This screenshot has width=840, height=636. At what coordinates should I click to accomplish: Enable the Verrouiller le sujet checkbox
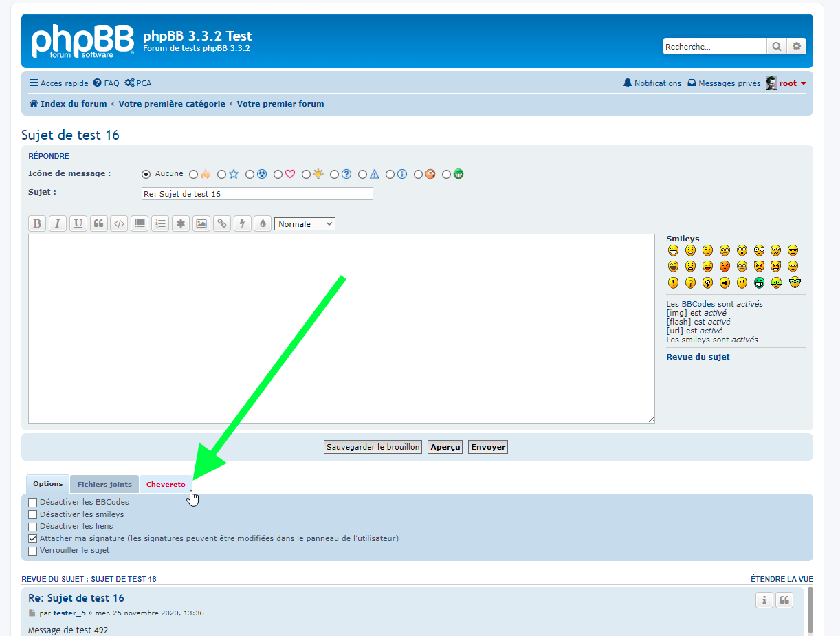coord(32,551)
